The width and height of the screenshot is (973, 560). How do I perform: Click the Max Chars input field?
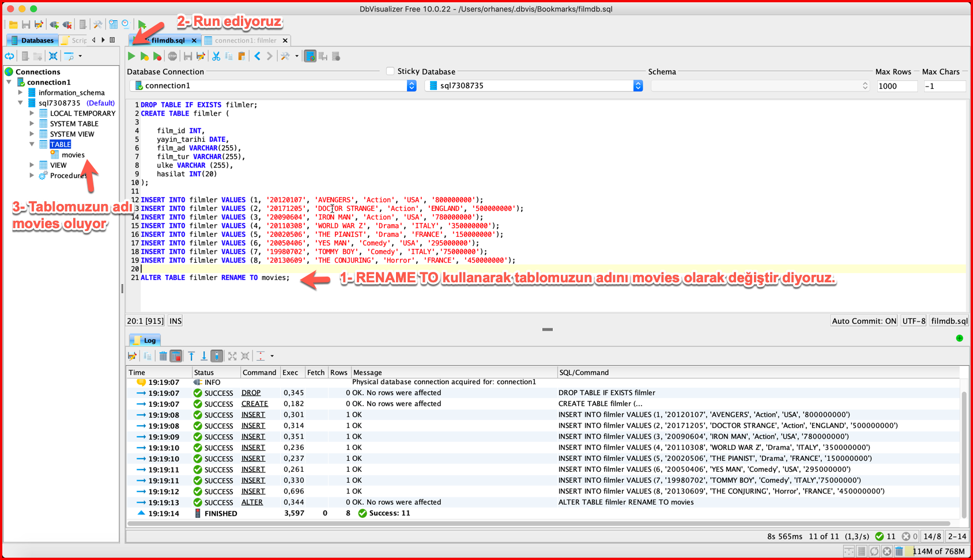pos(944,86)
